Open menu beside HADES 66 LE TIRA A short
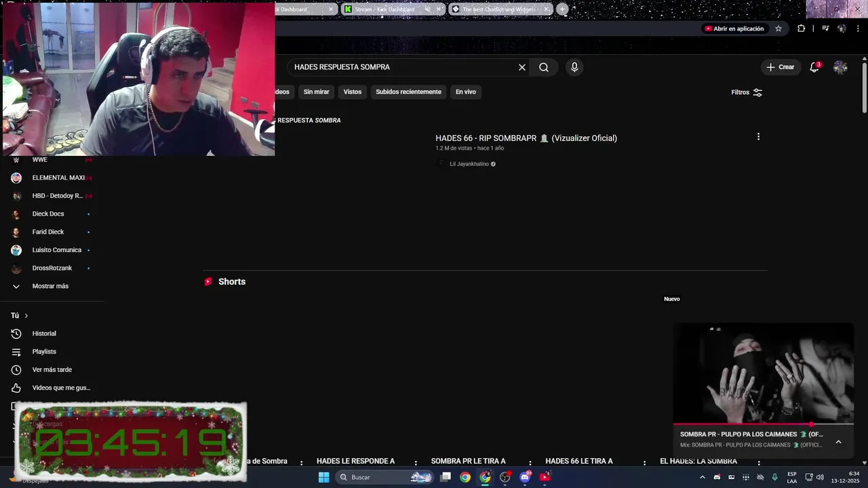The height and width of the screenshot is (488, 868). (x=645, y=464)
